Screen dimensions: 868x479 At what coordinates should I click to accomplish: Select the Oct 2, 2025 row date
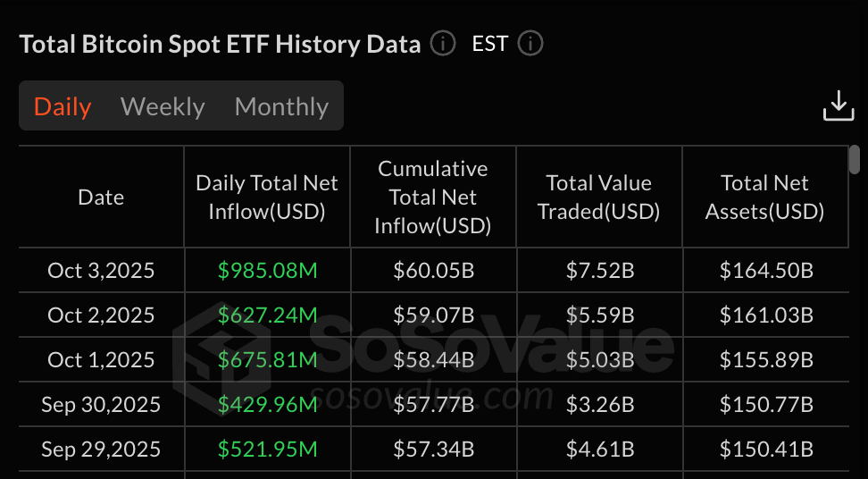point(101,315)
